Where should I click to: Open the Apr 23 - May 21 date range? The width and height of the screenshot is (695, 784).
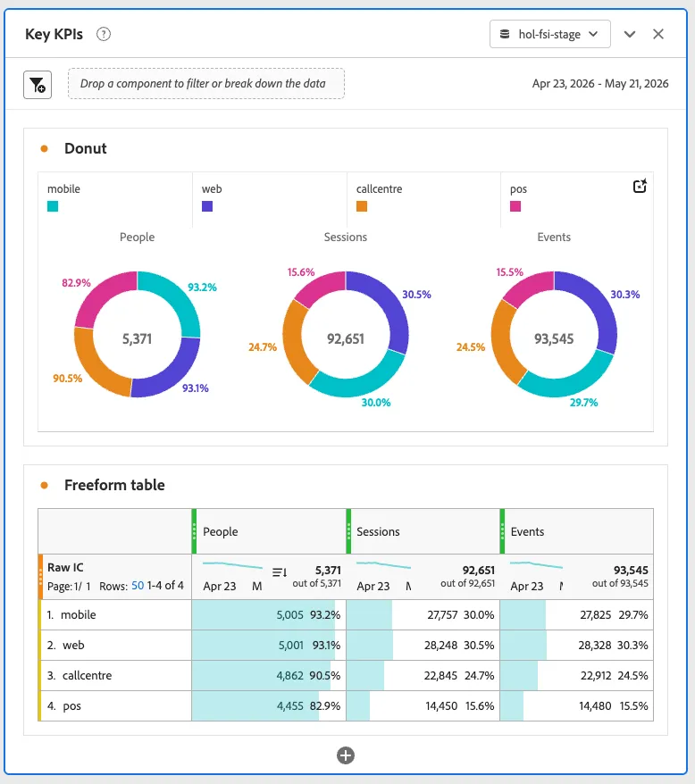click(x=600, y=84)
